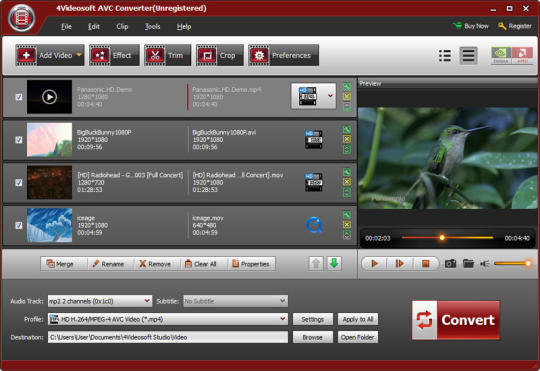Image resolution: width=540 pixels, height=371 pixels.
Task: Click HD format icon in BigBuckBunny row
Action: [314, 140]
